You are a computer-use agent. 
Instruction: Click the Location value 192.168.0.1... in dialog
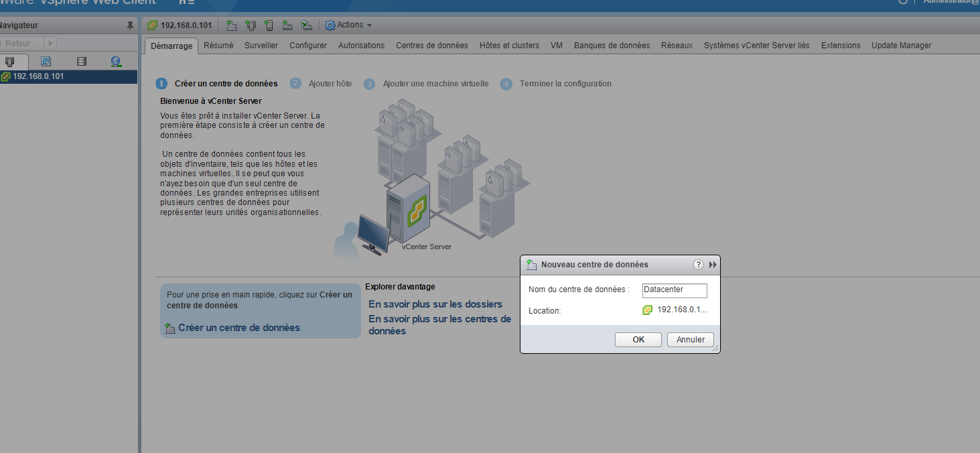click(x=682, y=310)
